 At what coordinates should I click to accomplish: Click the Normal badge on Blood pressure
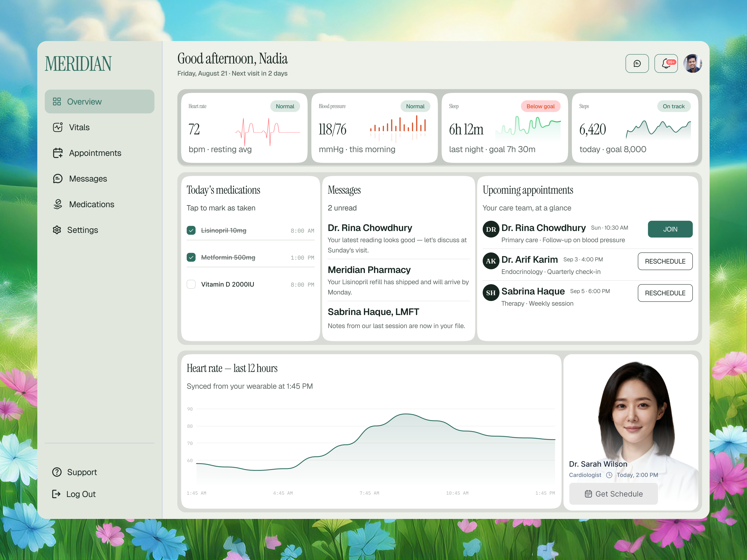point(415,106)
